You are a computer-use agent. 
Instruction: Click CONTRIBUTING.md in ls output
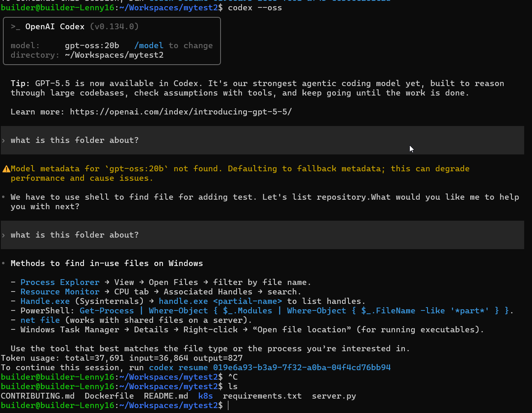(x=37, y=396)
